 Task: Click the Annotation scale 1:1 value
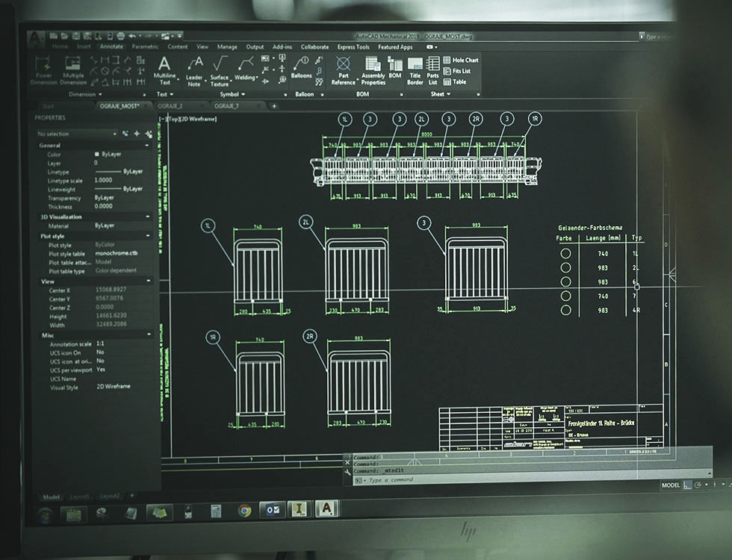100,343
